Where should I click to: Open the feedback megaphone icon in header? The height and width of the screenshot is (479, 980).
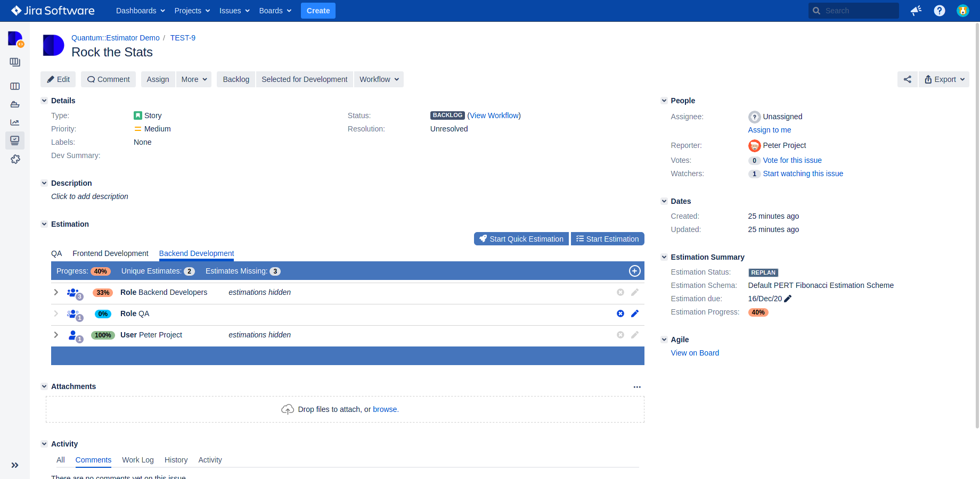(x=916, y=11)
